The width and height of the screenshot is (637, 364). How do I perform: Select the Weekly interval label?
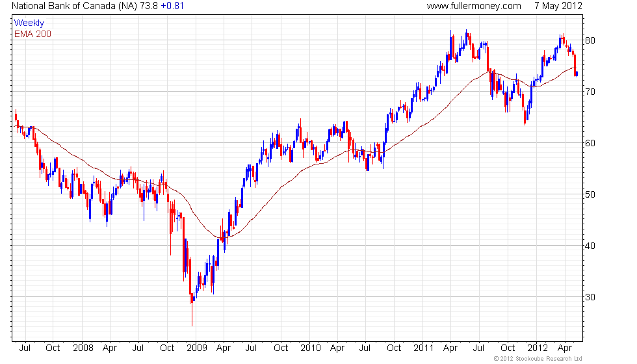(29, 23)
